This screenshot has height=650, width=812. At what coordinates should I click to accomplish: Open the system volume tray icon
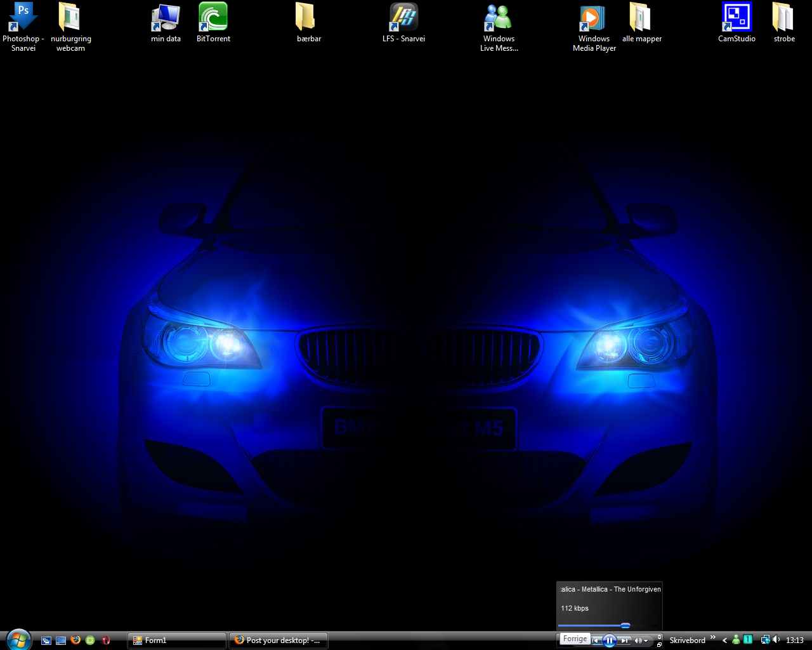tap(776, 640)
